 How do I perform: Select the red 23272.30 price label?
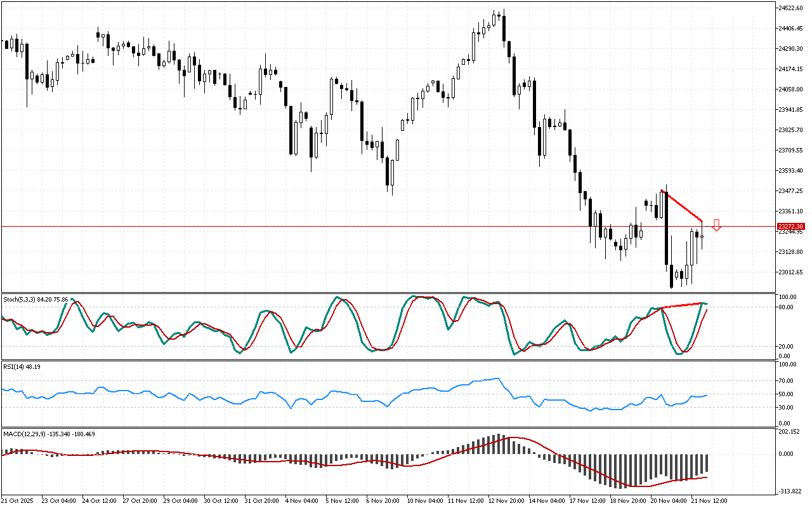790,227
